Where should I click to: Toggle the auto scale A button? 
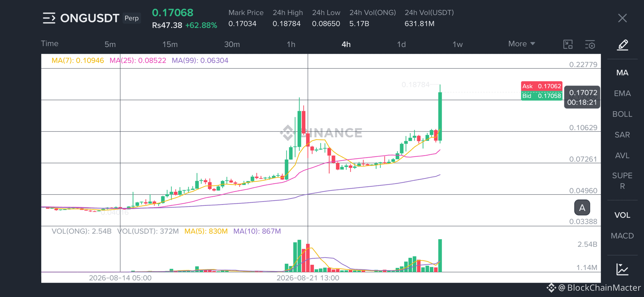[x=582, y=207]
